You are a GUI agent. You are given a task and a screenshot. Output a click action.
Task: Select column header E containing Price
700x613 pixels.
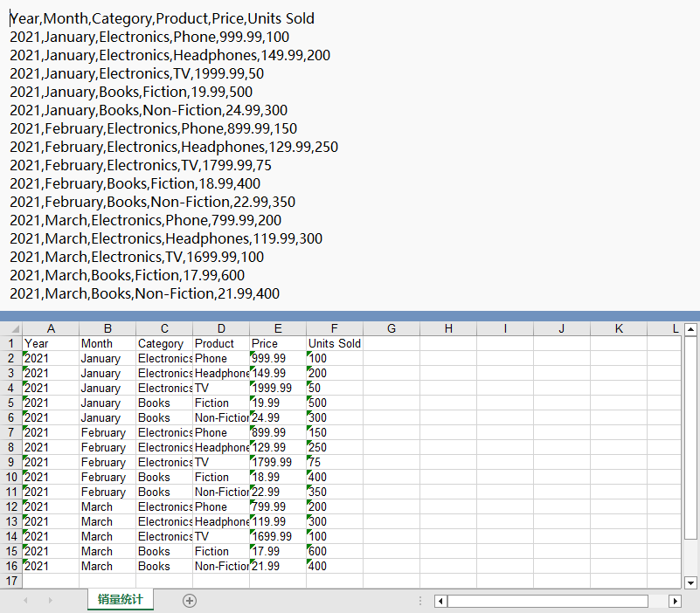click(277, 328)
